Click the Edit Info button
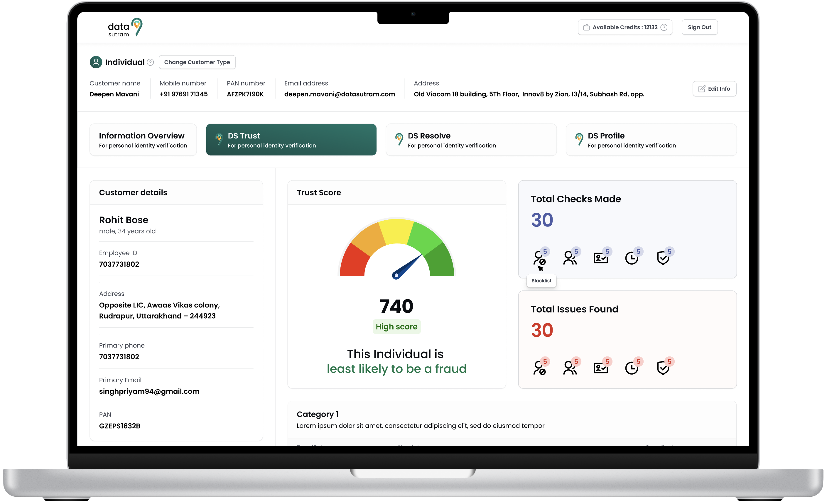Viewport: 827px width, 504px height. 714,89
